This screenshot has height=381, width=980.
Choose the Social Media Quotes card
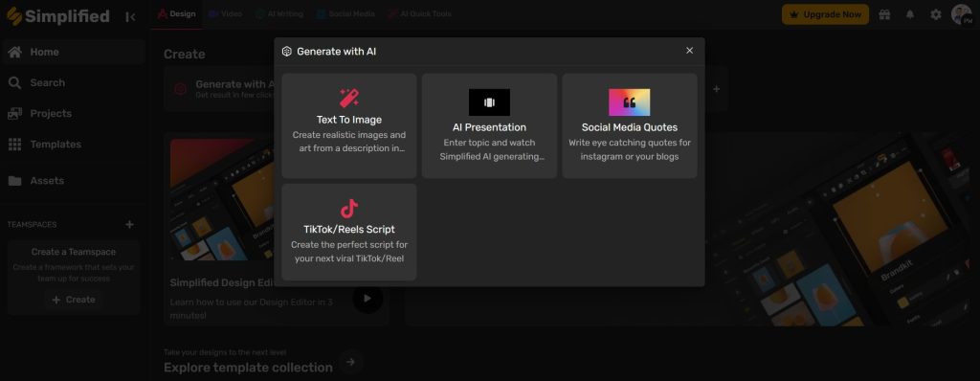point(630,125)
